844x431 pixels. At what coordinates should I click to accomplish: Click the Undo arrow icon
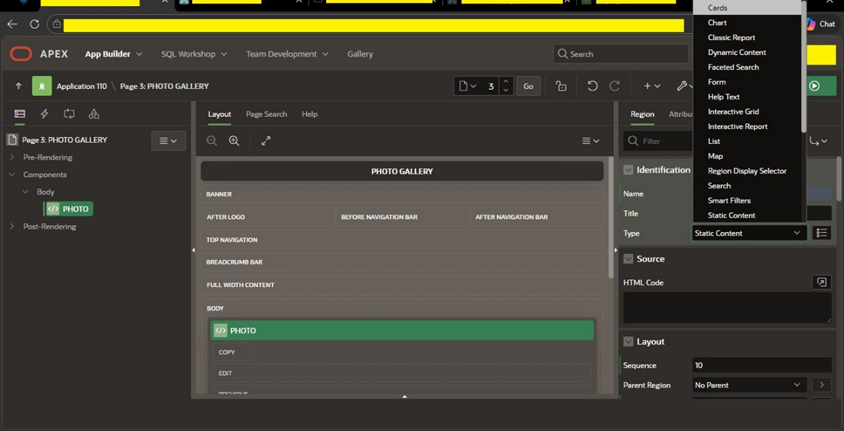tap(593, 86)
